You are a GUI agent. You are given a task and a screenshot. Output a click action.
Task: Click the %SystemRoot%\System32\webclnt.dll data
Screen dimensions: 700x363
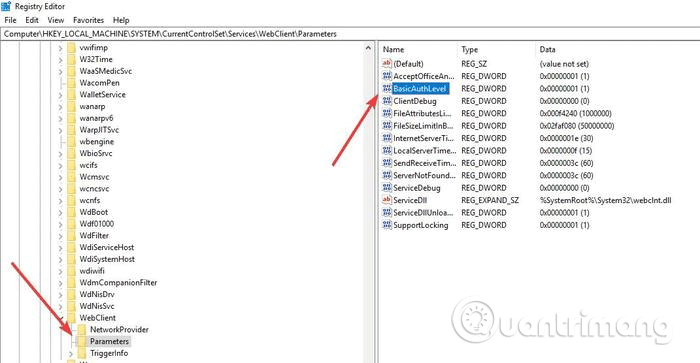605,200
